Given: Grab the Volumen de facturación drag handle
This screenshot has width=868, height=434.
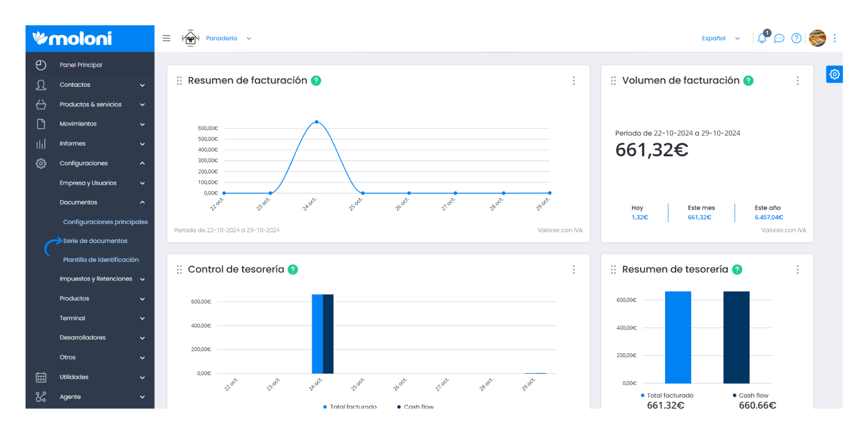Looking at the screenshot, I should point(613,80).
